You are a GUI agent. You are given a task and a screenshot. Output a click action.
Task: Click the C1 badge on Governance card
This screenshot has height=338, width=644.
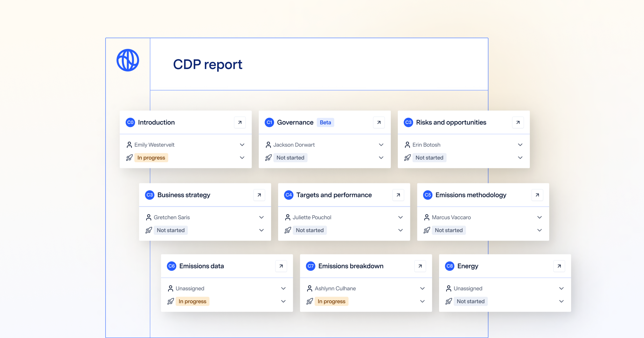click(269, 123)
